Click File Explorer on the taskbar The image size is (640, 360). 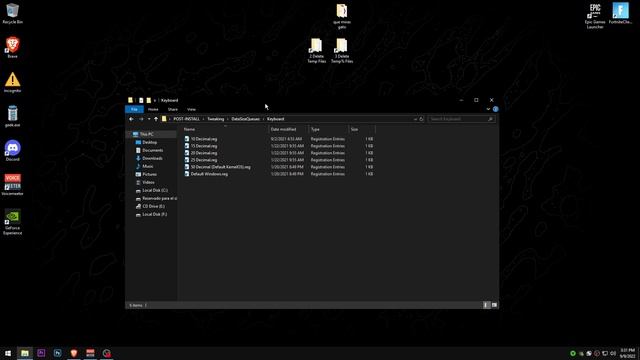point(25,353)
